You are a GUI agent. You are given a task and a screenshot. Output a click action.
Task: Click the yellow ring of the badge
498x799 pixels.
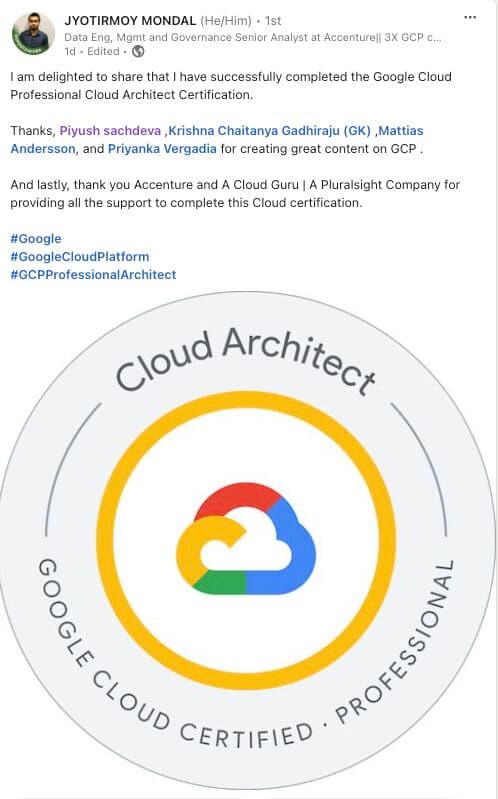(x=246, y=403)
